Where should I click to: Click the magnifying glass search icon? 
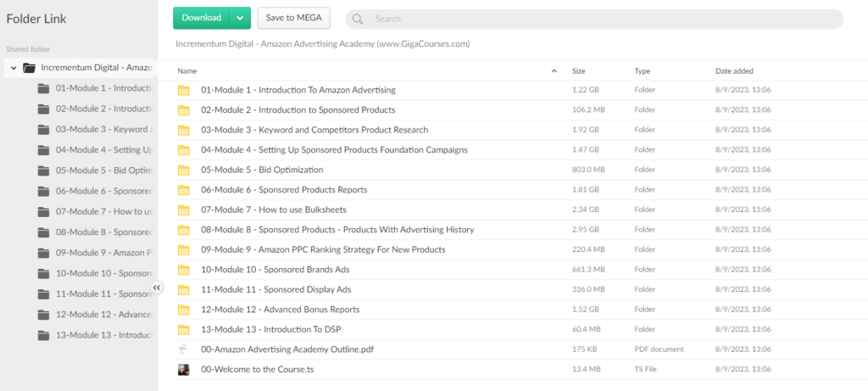[x=358, y=19]
